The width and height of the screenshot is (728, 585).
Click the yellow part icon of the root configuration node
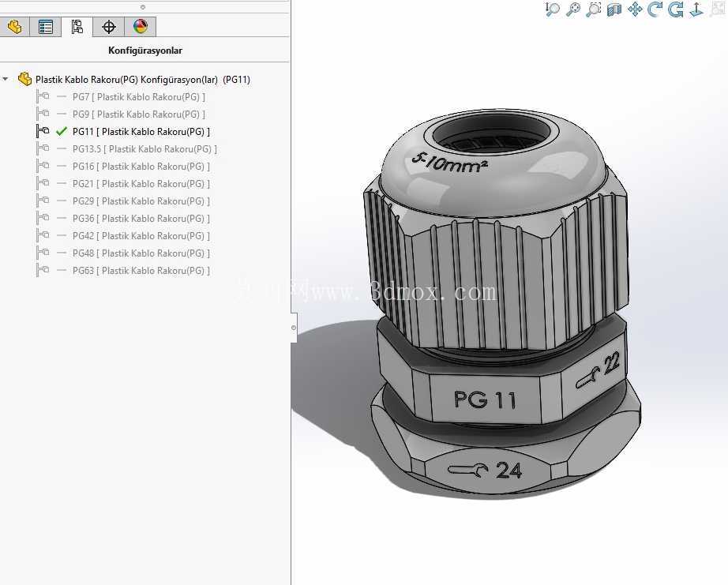(24, 79)
